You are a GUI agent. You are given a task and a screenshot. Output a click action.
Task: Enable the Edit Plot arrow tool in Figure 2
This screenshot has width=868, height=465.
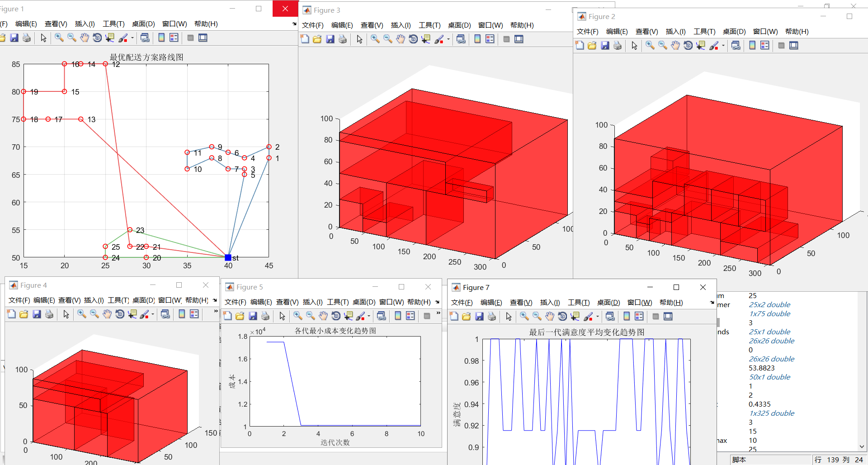(x=634, y=45)
